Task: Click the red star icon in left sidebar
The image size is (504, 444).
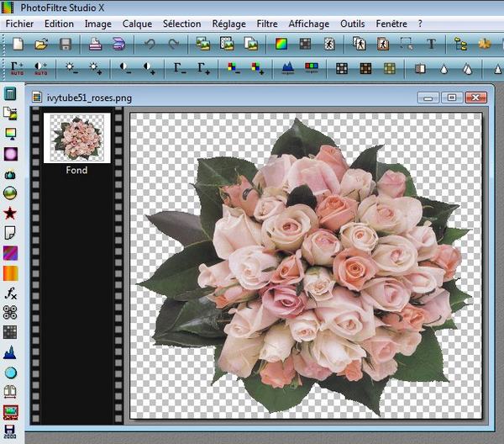Action: [x=11, y=213]
